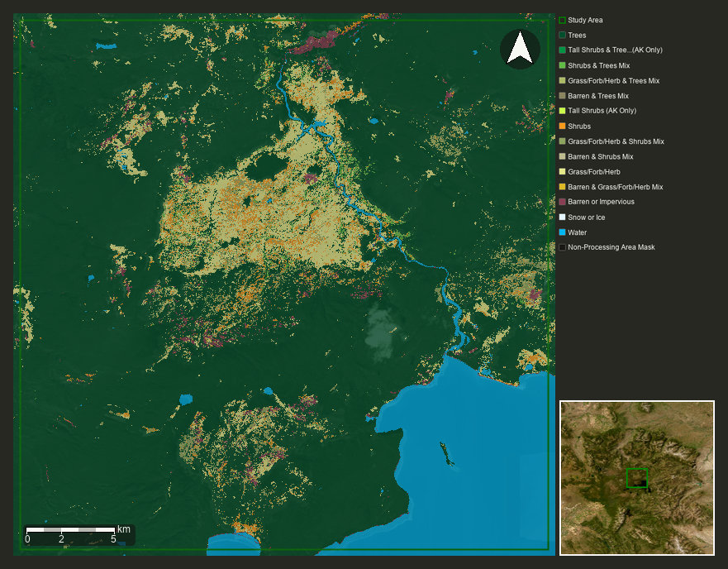Click the 'Tall Shrubs (AK Only)' label

tap(602, 111)
